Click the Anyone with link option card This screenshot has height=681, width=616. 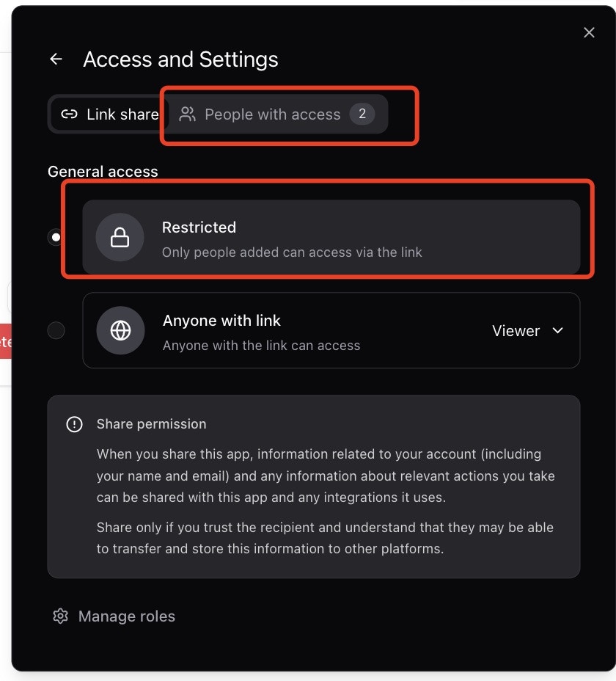point(293,330)
